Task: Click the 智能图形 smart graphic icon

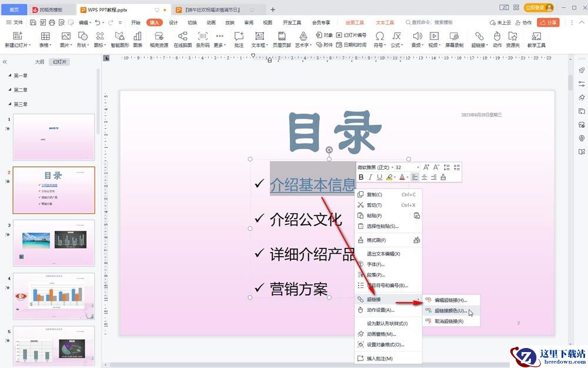Action: click(x=119, y=36)
